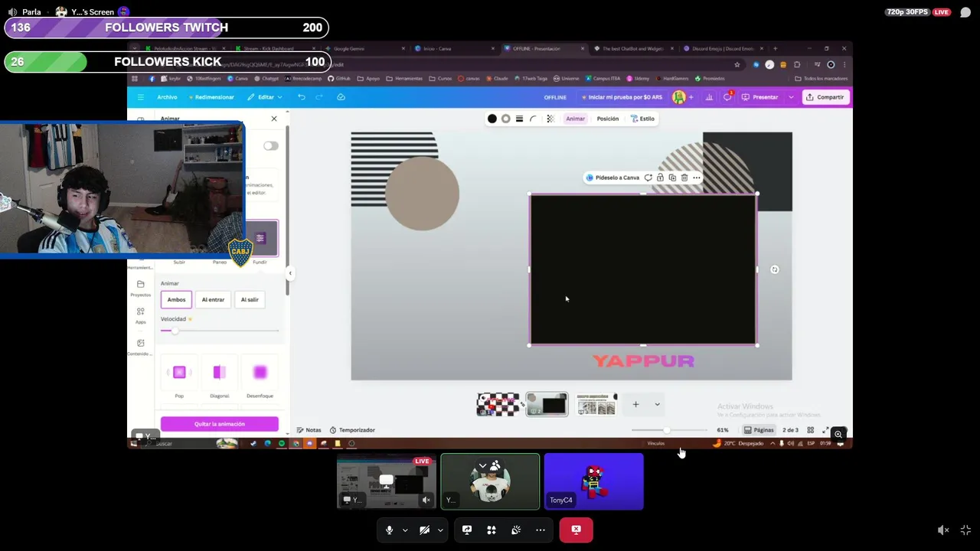980x551 pixels.
Task: Select the Ambos animation option
Action: point(176,300)
